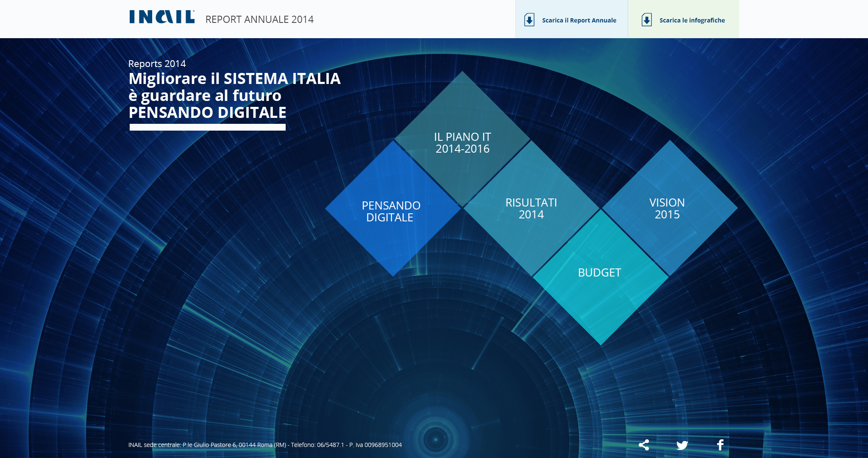Open the Twitter icon in footer
The image size is (868, 458).
click(682, 445)
